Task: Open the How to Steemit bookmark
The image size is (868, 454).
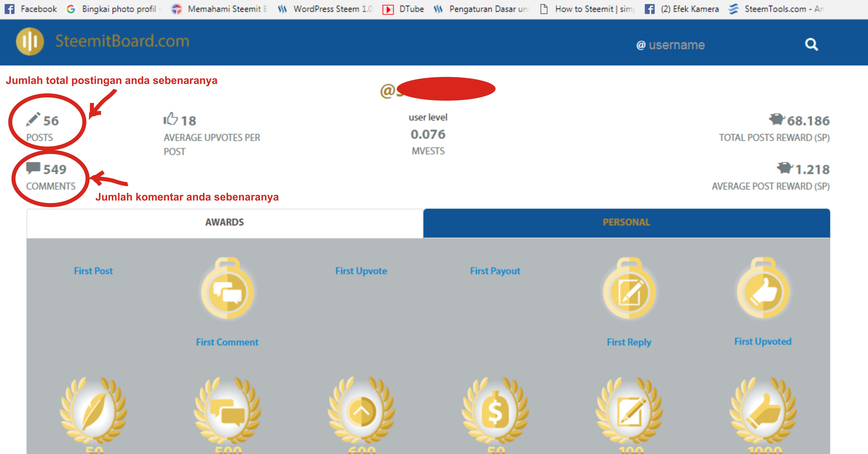Action: click(x=587, y=9)
